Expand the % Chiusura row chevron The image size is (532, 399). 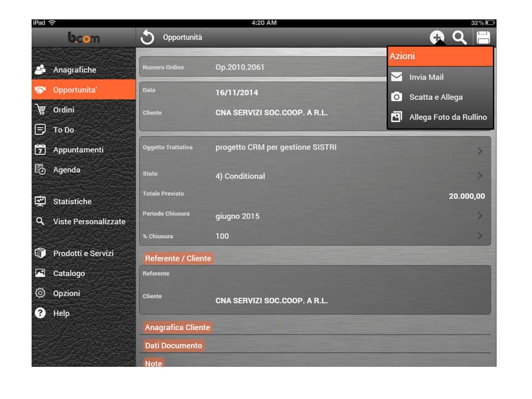click(x=479, y=236)
